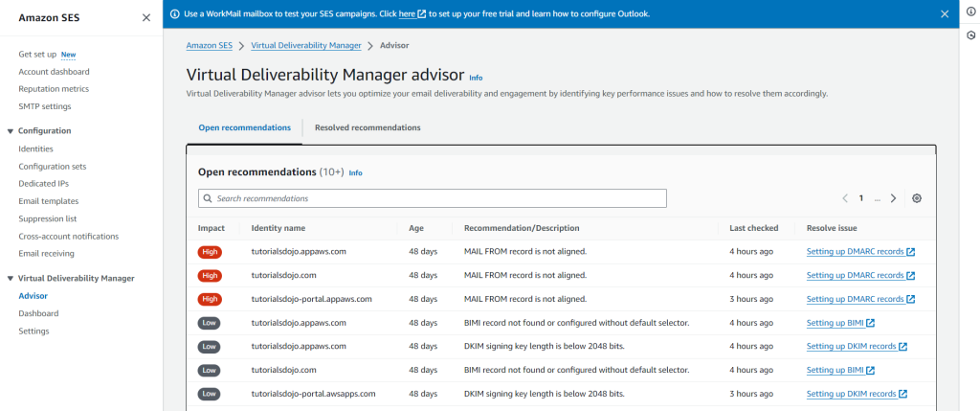Open Identities in sidebar
Image resolution: width=980 pixels, height=411 pixels.
(x=35, y=148)
